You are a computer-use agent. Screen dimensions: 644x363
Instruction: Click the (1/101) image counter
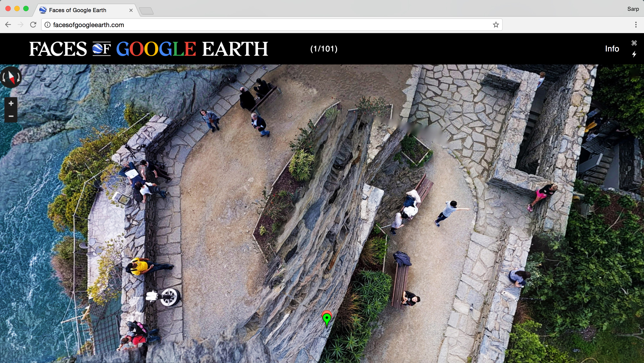pos(324,49)
